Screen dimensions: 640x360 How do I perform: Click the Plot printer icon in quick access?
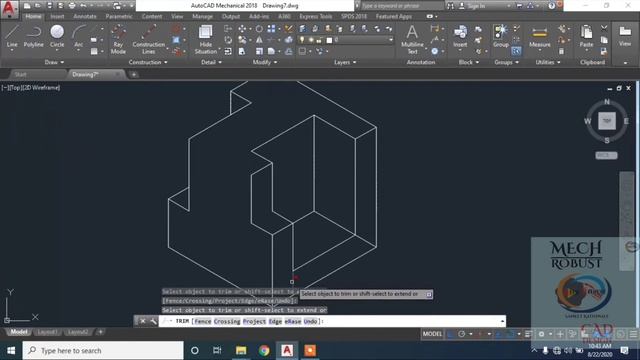point(72,6)
